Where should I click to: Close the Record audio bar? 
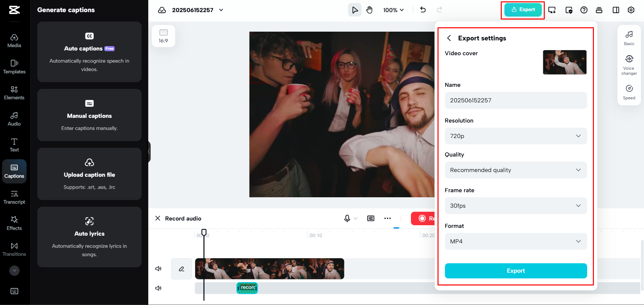click(x=158, y=218)
